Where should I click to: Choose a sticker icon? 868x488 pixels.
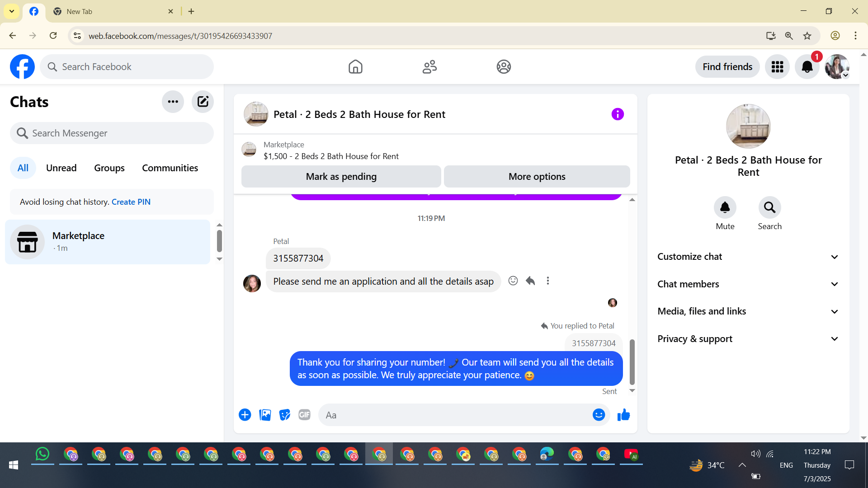coord(284,415)
